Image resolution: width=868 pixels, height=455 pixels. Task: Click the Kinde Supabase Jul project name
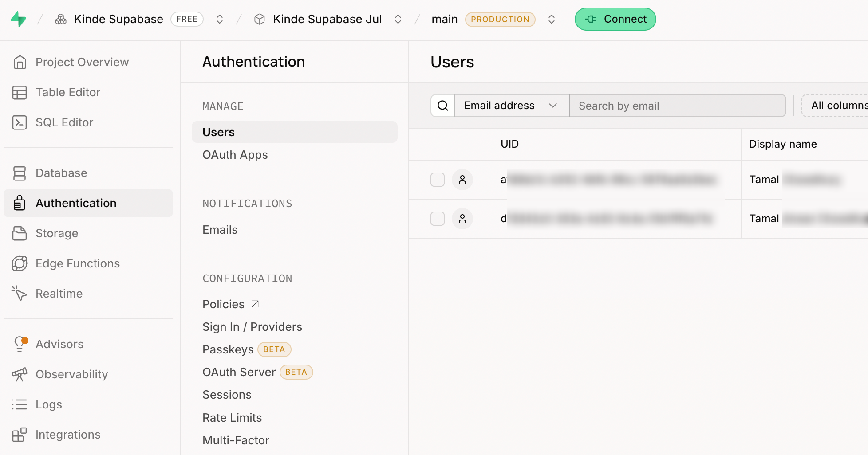[x=327, y=19]
